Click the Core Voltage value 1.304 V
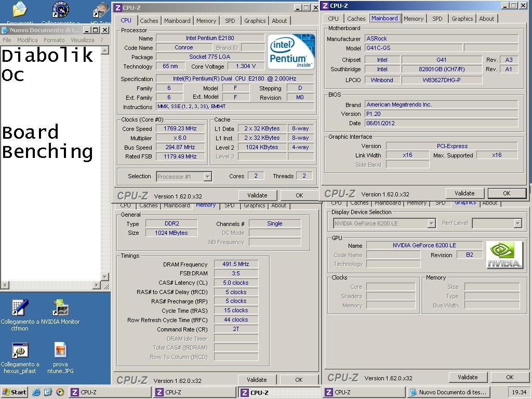The width and height of the screenshot is (532, 399). pos(246,66)
